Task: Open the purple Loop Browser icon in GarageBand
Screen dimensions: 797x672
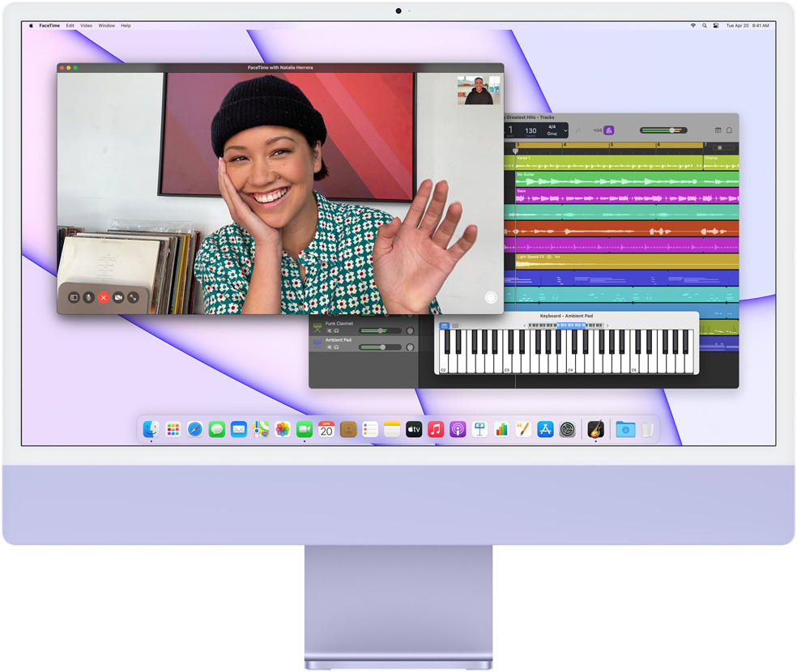Action: tap(608, 130)
